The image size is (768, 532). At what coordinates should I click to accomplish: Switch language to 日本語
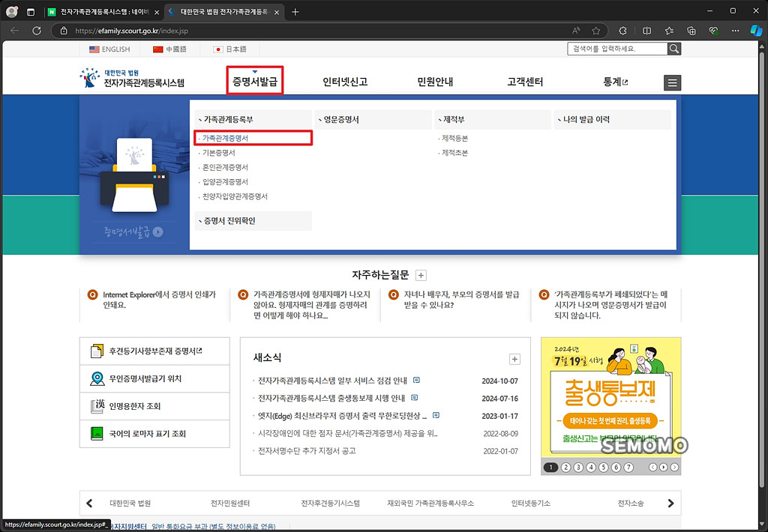(230, 49)
